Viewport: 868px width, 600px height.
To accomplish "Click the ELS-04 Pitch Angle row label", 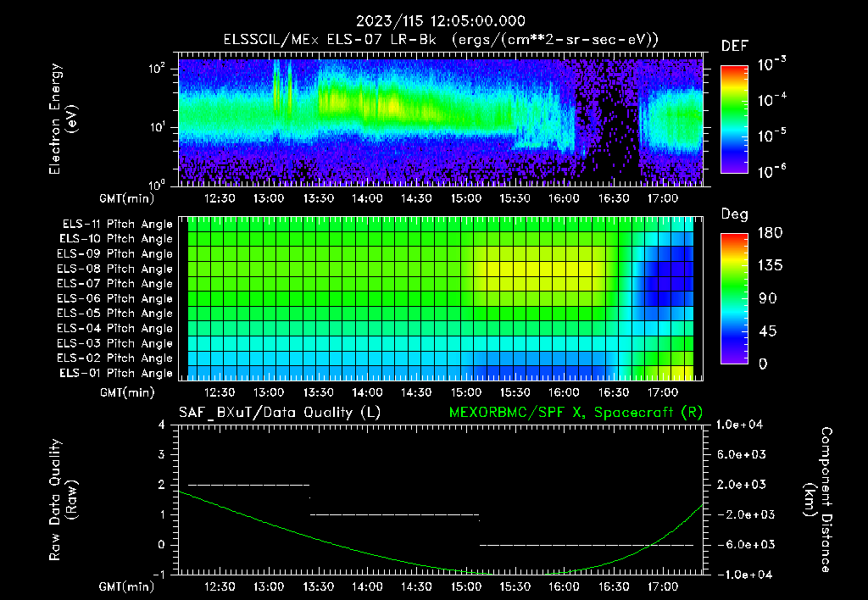I will [115, 328].
